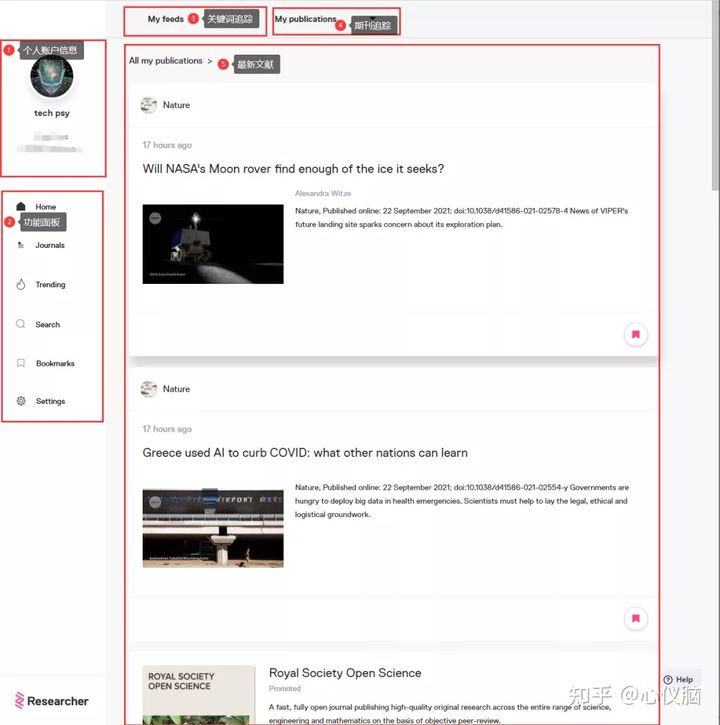Open the Nature journal name above the NASA article
The height and width of the screenshot is (725, 720).
[x=176, y=105]
